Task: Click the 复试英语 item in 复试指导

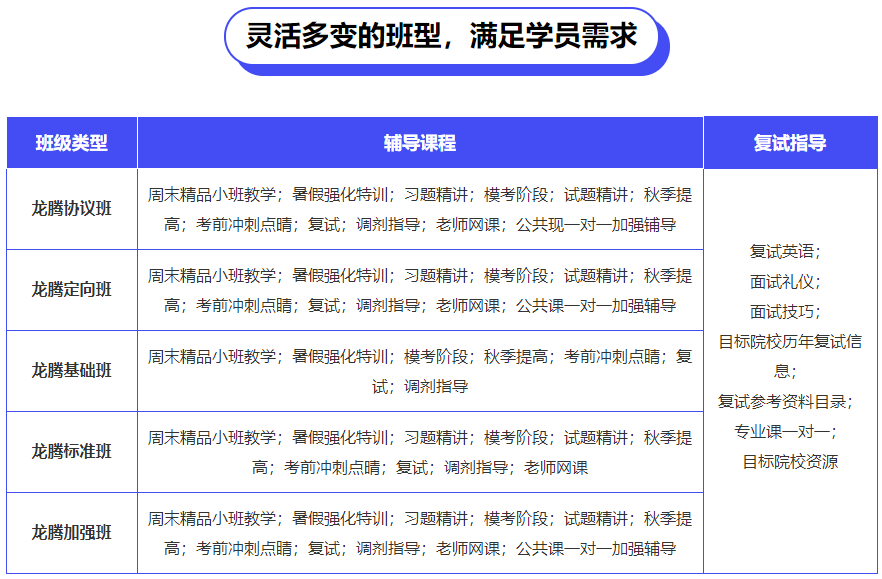Action: [789, 251]
